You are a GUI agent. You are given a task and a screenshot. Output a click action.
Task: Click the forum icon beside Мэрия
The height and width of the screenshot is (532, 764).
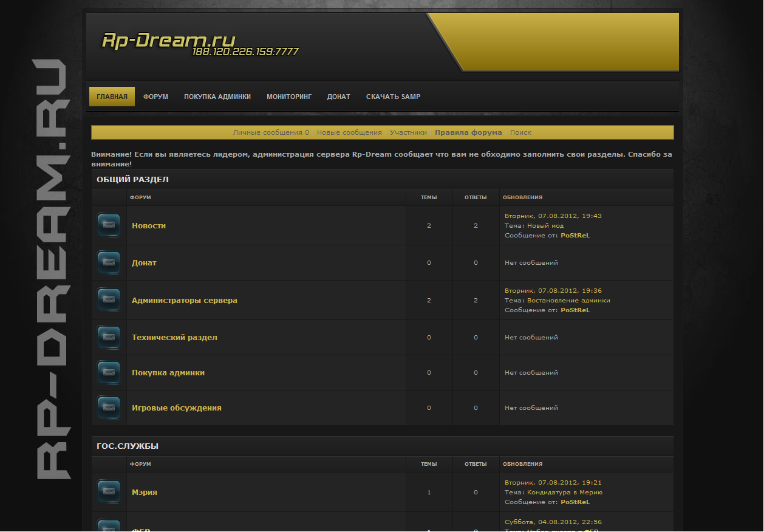coord(109,492)
